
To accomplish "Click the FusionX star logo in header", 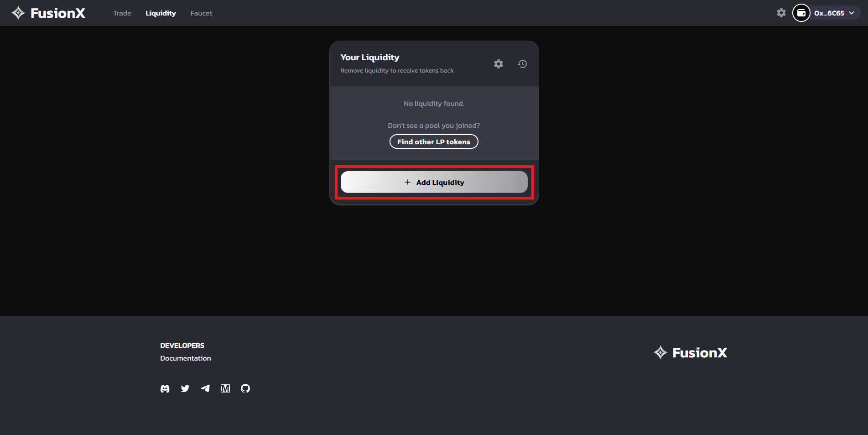I will (x=18, y=13).
